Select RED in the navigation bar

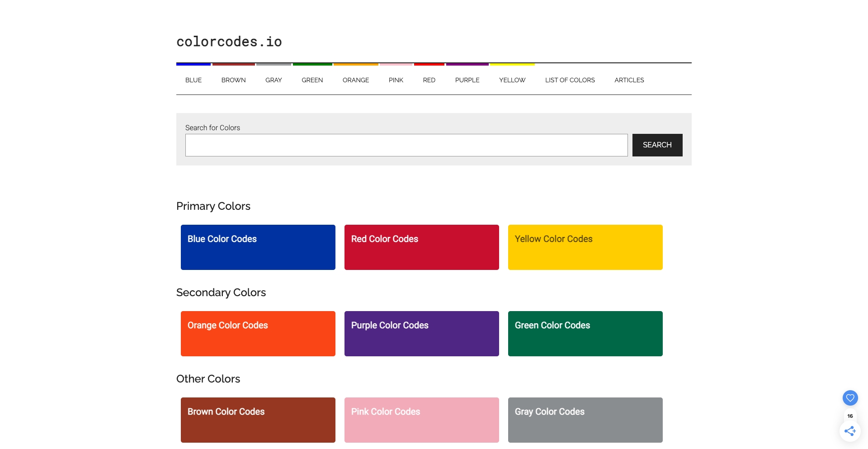click(x=429, y=80)
